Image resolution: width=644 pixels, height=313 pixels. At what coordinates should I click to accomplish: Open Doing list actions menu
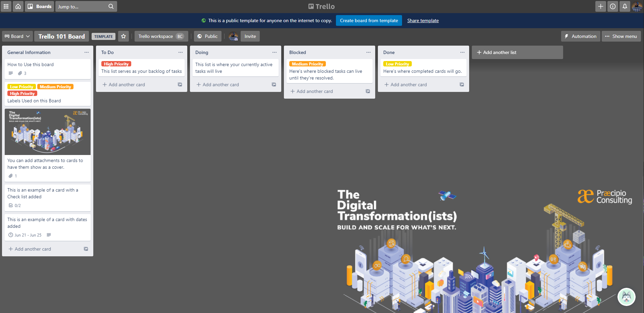[x=275, y=52]
